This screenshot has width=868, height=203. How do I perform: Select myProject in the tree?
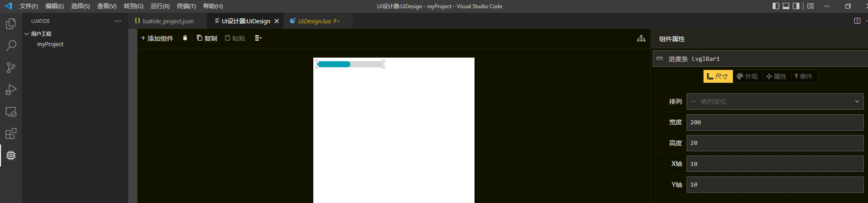point(50,44)
